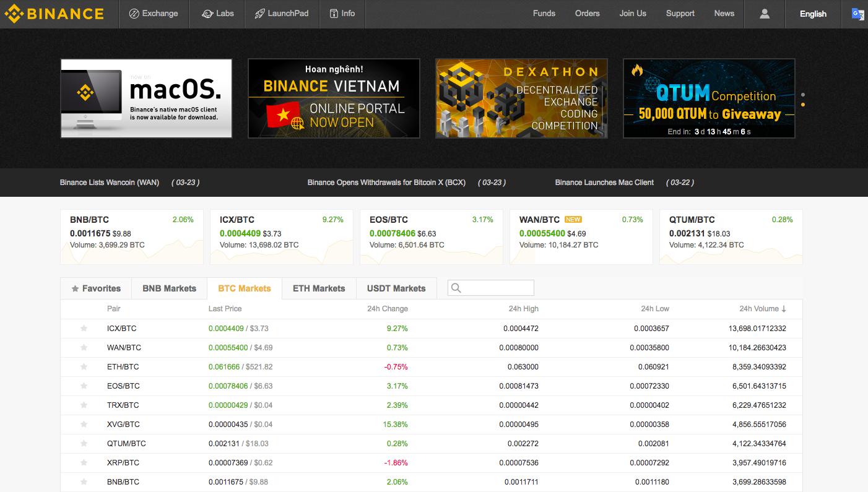
Task: Go to Funds page
Action: (x=544, y=14)
